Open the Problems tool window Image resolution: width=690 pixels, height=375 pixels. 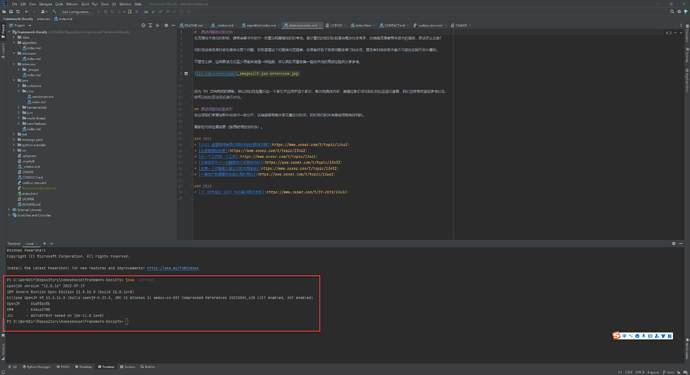pos(84,367)
